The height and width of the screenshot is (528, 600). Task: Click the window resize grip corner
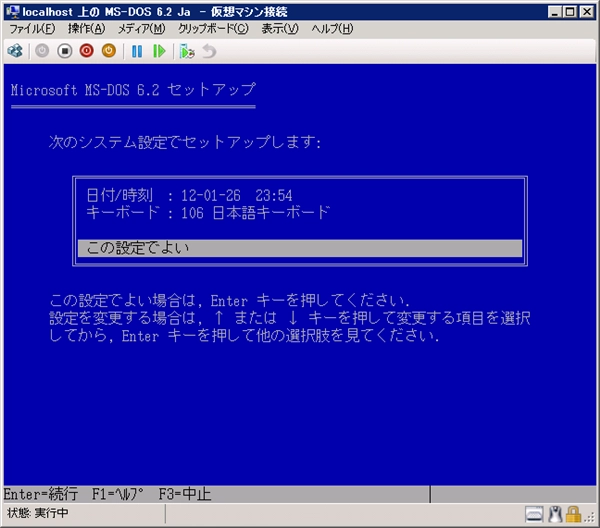coord(590,517)
